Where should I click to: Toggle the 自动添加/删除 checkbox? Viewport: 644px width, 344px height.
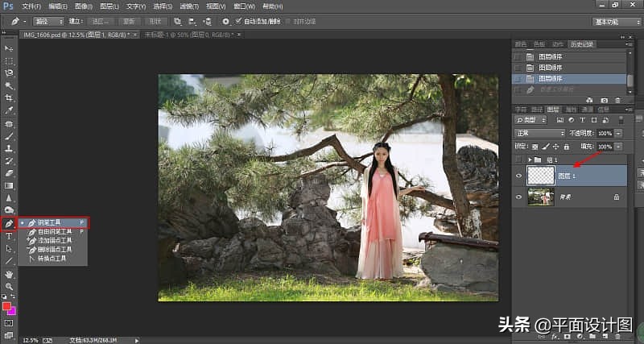coord(240,21)
